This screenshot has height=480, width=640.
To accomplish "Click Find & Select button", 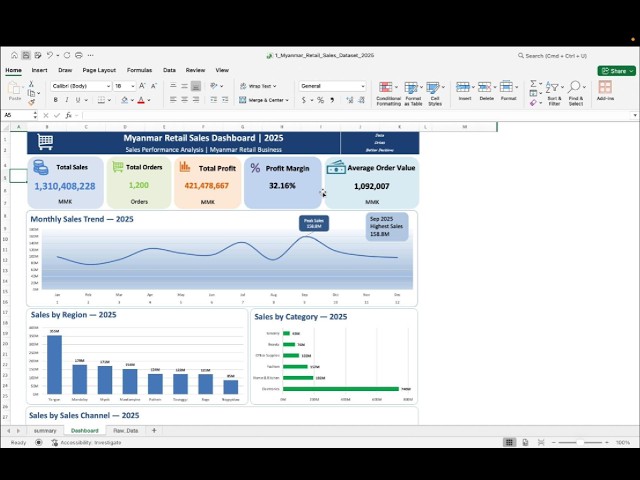I will point(576,93).
